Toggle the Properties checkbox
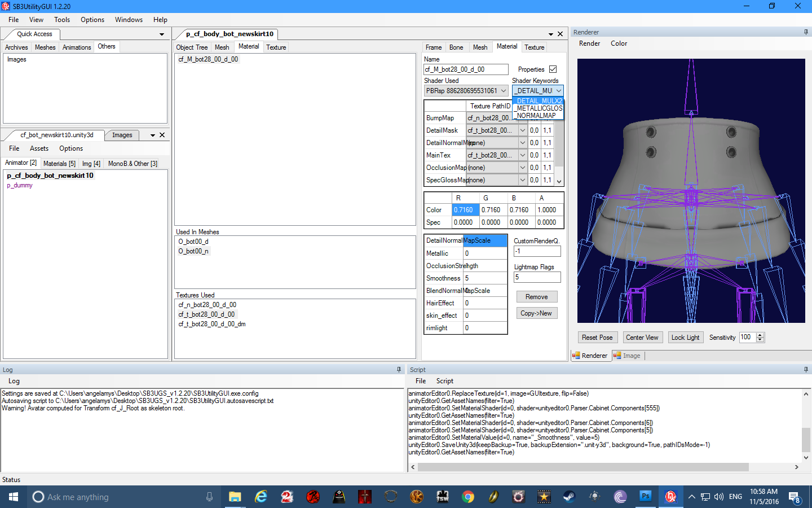This screenshot has width=812, height=508. pyautogui.click(x=553, y=69)
